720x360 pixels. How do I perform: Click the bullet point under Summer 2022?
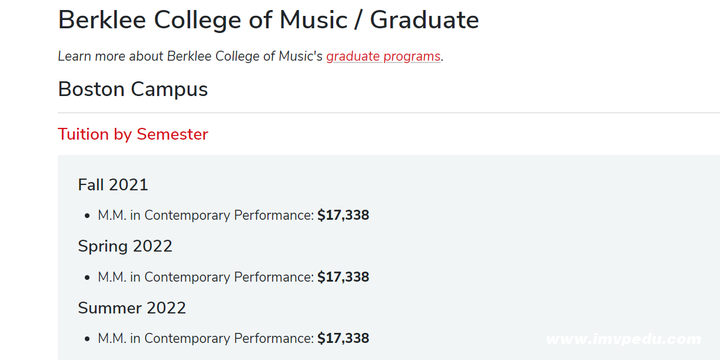coord(87,339)
